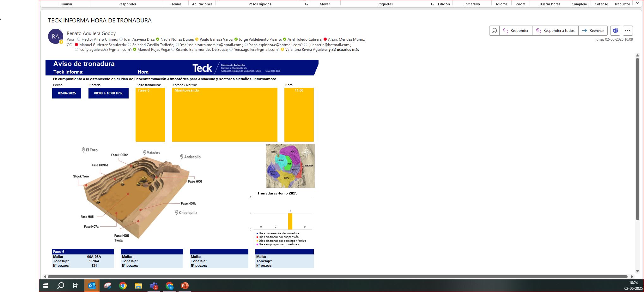644x292 pixels.
Task: Open the Teams ribbon group
Action: pyautogui.click(x=176, y=4)
